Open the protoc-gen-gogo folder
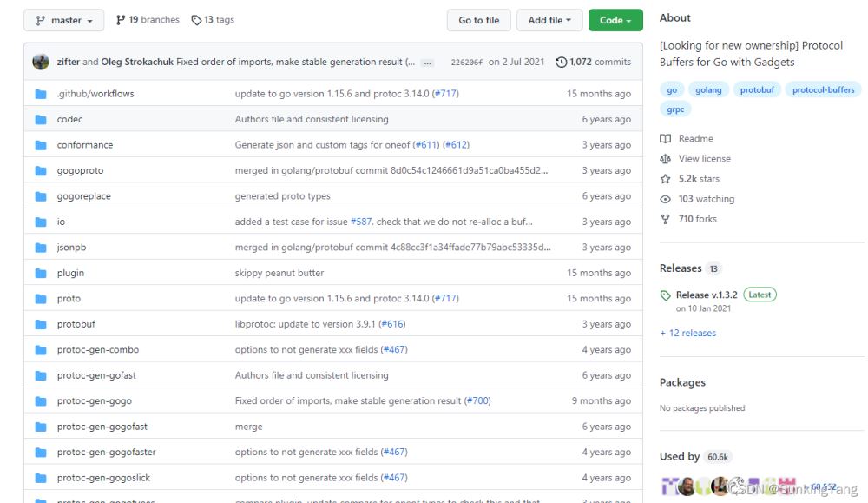The image size is (868, 503). (94, 401)
